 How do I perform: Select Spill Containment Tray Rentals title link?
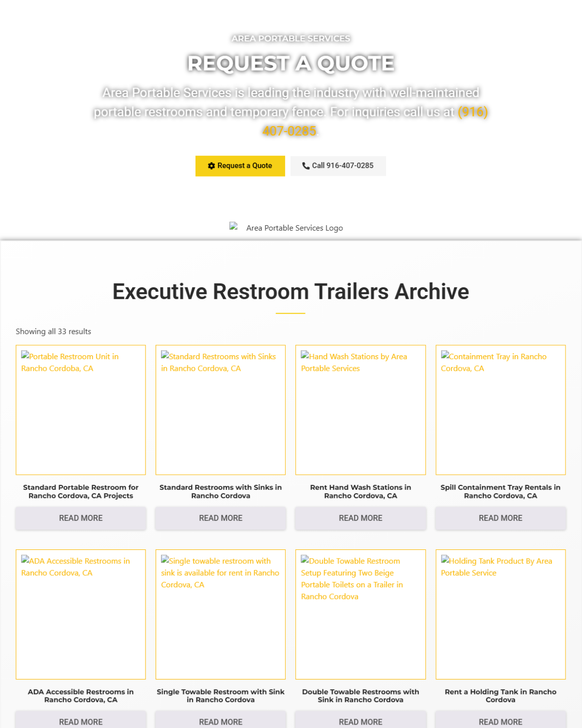[501, 491]
